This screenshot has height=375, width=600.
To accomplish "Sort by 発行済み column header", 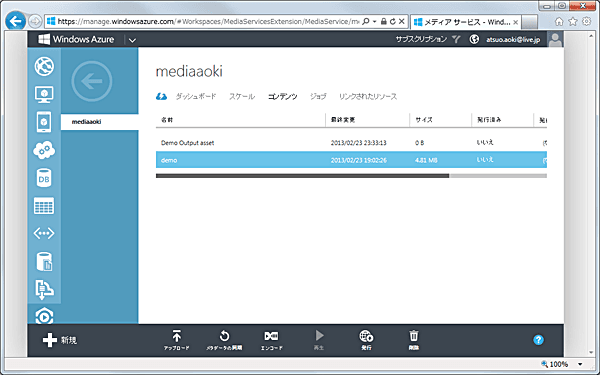I will pyautogui.click(x=502, y=120).
